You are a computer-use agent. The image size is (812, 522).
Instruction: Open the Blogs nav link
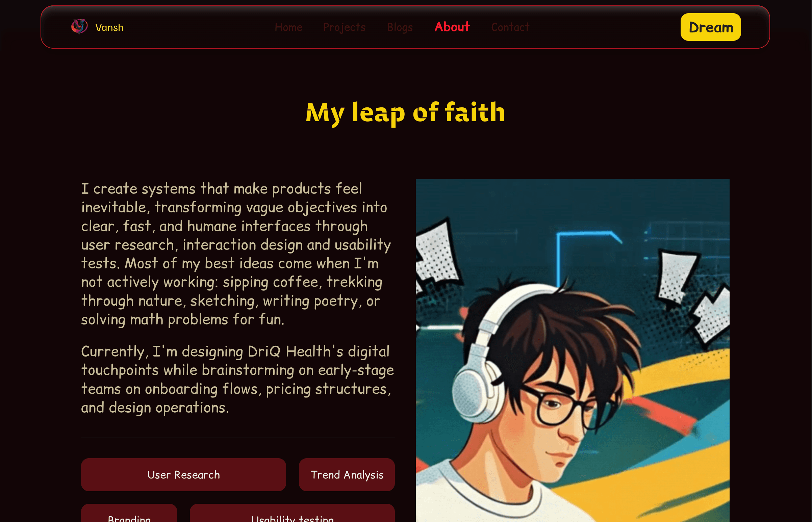pos(400,27)
